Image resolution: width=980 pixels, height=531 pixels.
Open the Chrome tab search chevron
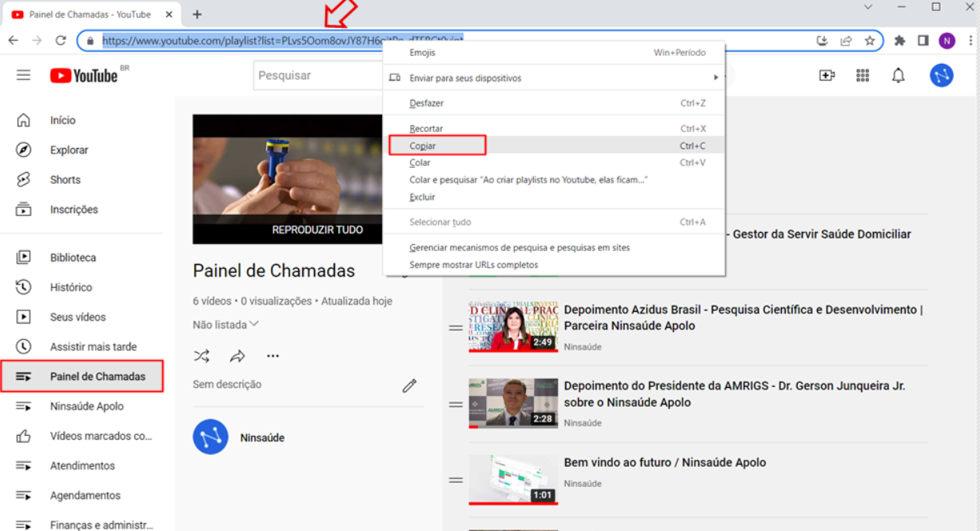point(868,6)
